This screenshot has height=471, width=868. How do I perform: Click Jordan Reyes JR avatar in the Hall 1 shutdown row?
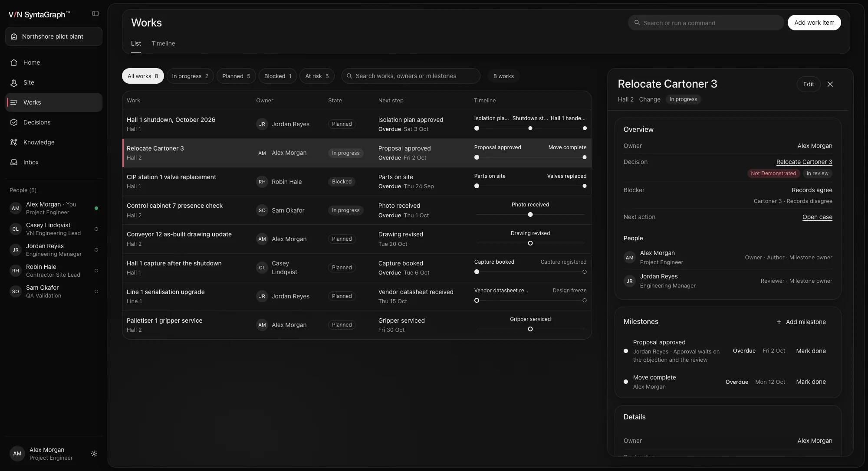click(x=262, y=124)
